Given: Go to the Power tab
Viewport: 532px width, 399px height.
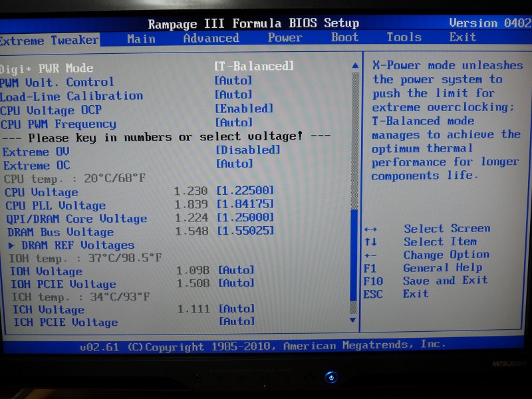Looking at the screenshot, I should (285, 37).
